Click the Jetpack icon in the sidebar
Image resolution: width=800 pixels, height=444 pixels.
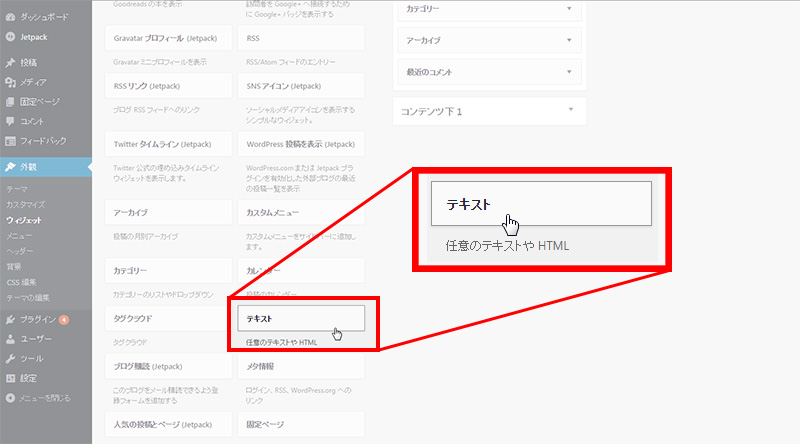coord(9,37)
